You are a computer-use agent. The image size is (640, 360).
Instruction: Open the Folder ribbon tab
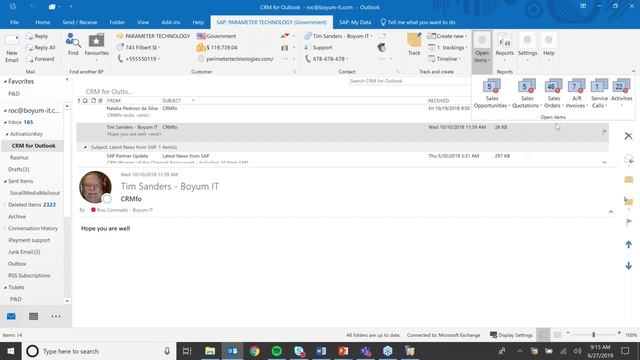[117, 22]
